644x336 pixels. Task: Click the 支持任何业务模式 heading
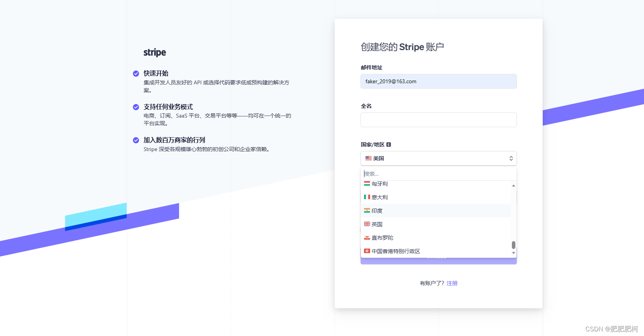168,107
